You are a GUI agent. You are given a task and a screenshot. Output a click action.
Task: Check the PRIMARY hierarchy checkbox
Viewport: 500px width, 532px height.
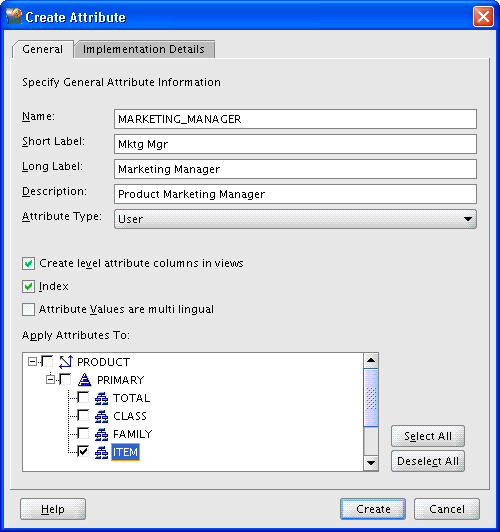(x=65, y=379)
